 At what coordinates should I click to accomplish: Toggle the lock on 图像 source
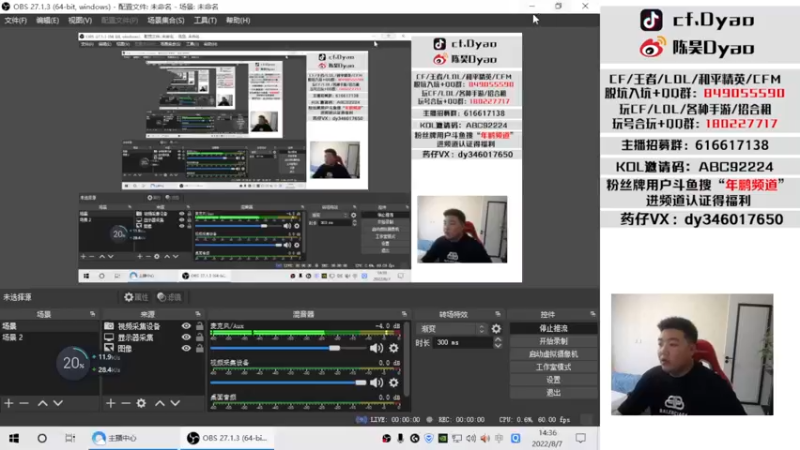(199, 348)
